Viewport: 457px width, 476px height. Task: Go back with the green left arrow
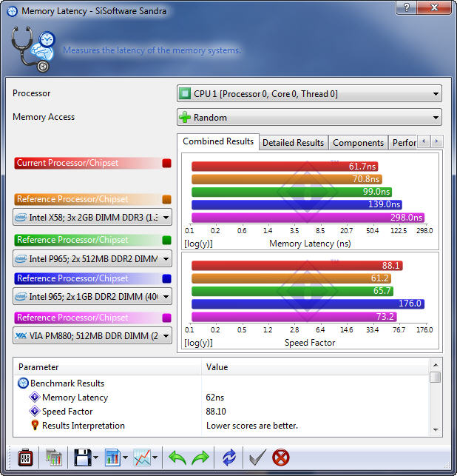pyautogui.click(x=177, y=457)
